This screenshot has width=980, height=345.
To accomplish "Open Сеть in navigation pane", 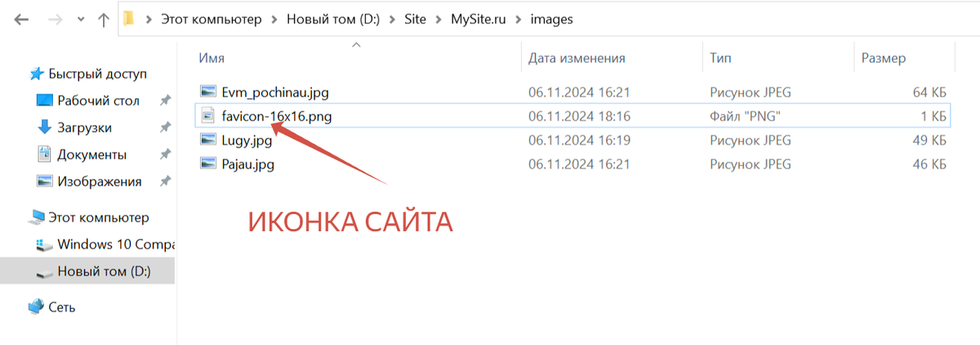I will (x=62, y=307).
